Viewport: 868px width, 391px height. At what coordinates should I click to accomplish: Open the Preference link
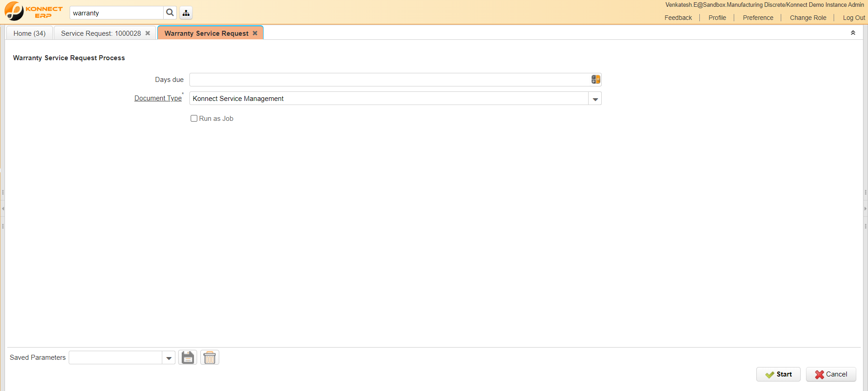pyautogui.click(x=758, y=18)
